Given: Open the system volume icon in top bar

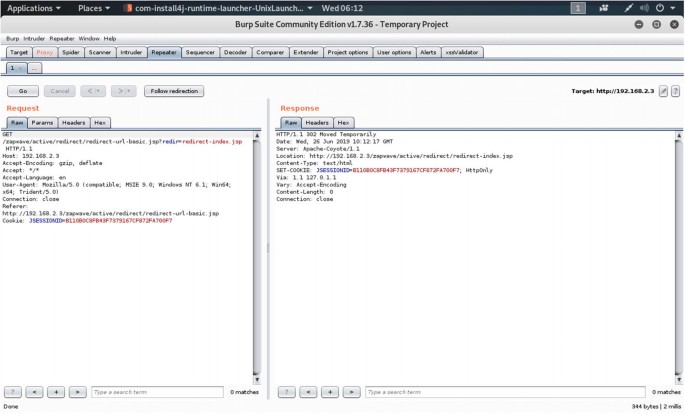Looking at the screenshot, I should (642, 8).
